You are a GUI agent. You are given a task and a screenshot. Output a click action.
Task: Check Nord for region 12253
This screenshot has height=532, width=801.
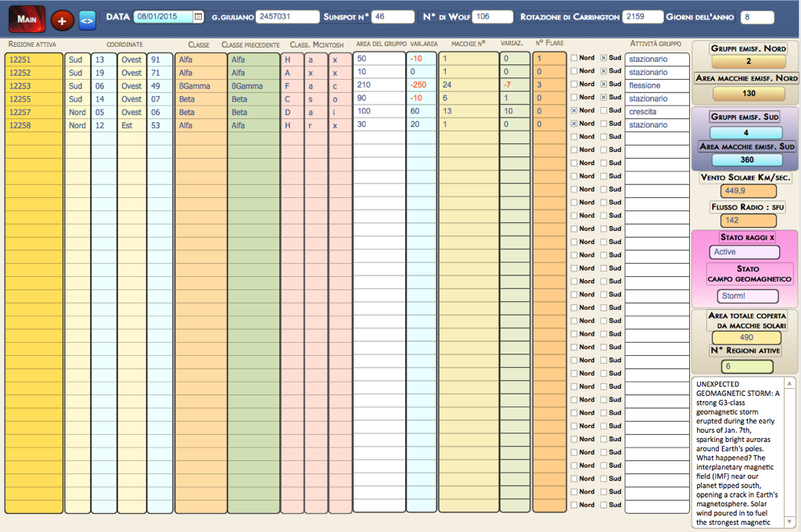coord(574,84)
